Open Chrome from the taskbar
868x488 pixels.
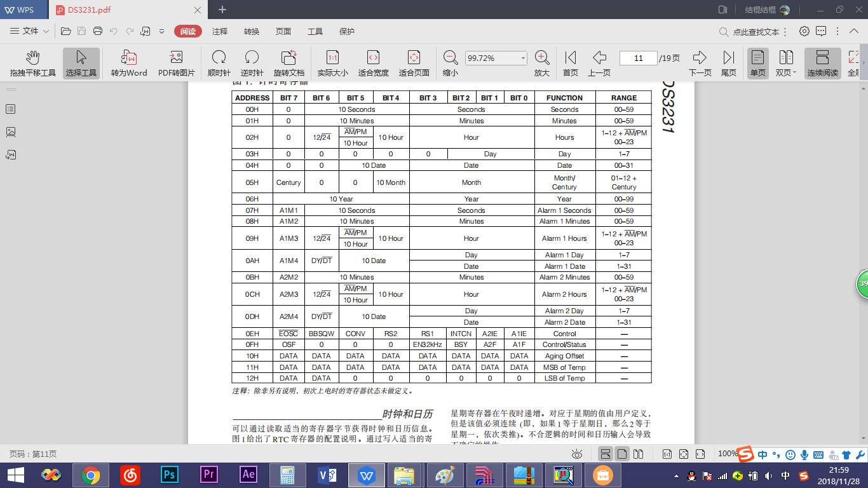coord(90,475)
